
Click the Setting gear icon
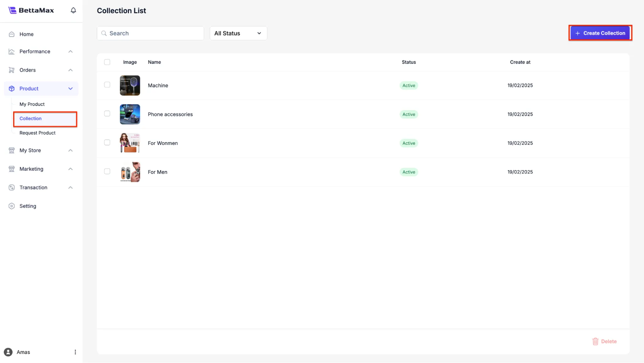click(x=12, y=206)
